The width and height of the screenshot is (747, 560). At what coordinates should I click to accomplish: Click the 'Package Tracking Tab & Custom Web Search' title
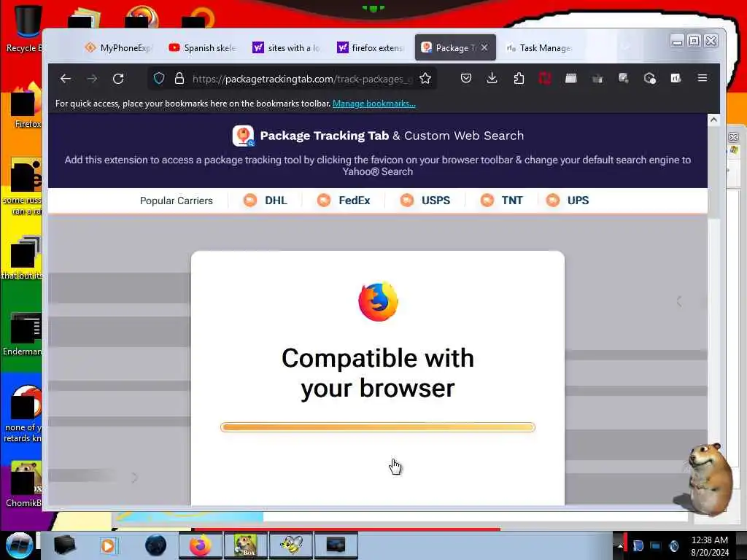[392, 136]
